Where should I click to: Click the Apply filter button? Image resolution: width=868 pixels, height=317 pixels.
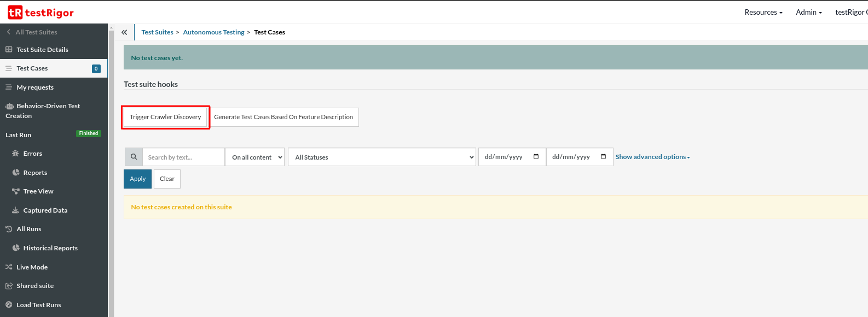click(137, 179)
